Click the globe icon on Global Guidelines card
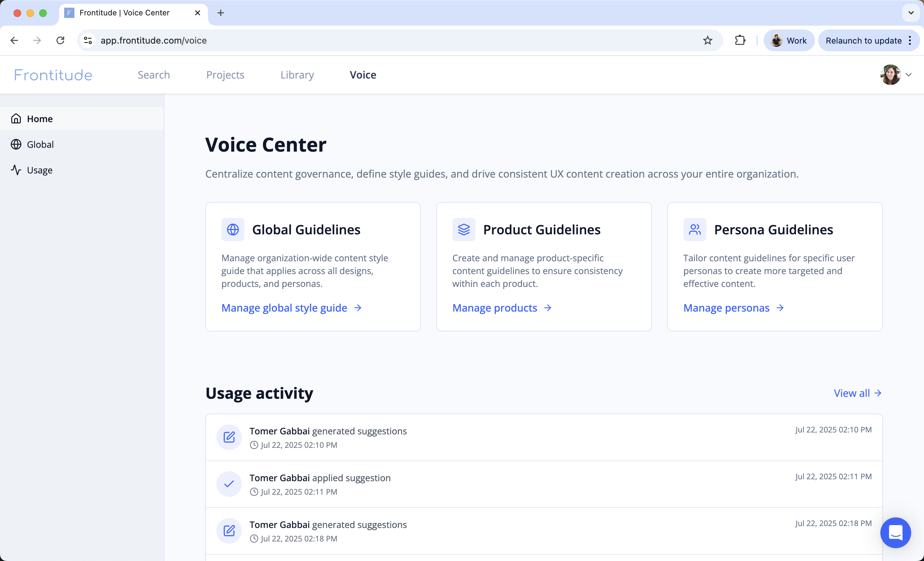The width and height of the screenshot is (924, 561). pyautogui.click(x=233, y=229)
